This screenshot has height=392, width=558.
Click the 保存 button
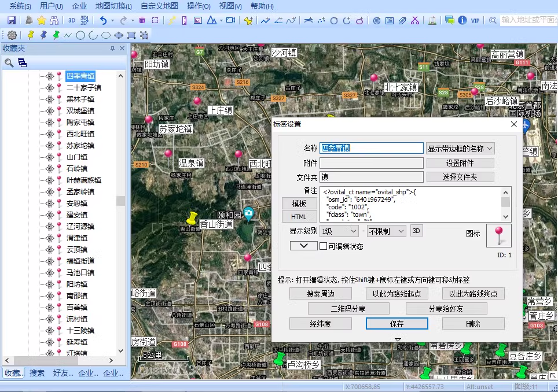(397, 324)
